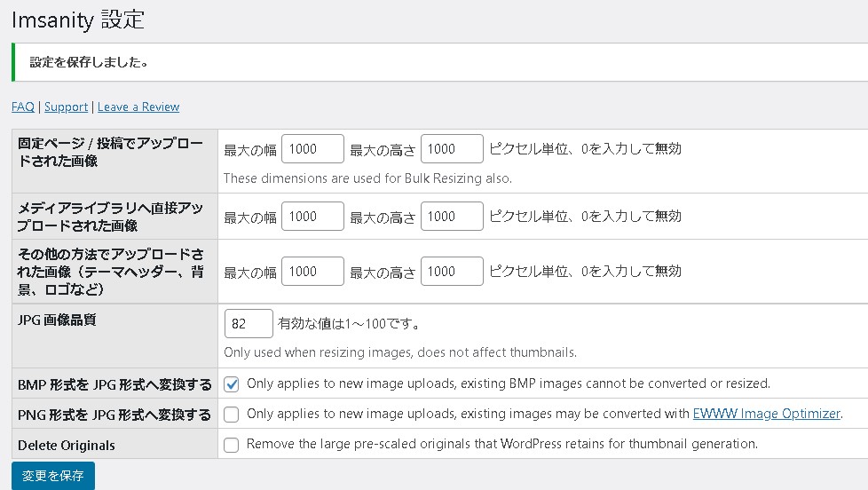Click 最大の高さ field for 固定ページ / 投稿 images
Viewport: 868px width, 490px height.
pyautogui.click(x=452, y=149)
